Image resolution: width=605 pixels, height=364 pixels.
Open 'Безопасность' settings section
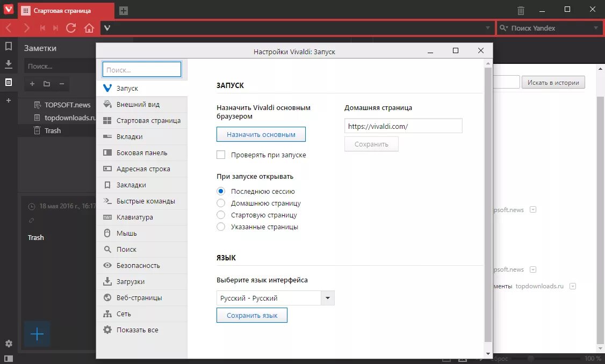(x=142, y=266)
